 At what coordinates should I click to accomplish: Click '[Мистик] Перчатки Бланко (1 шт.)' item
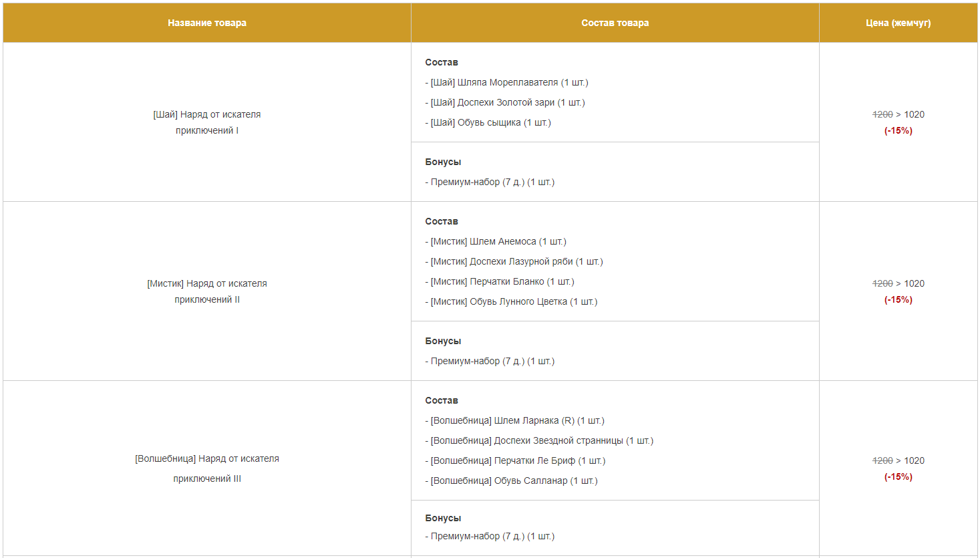500,281
